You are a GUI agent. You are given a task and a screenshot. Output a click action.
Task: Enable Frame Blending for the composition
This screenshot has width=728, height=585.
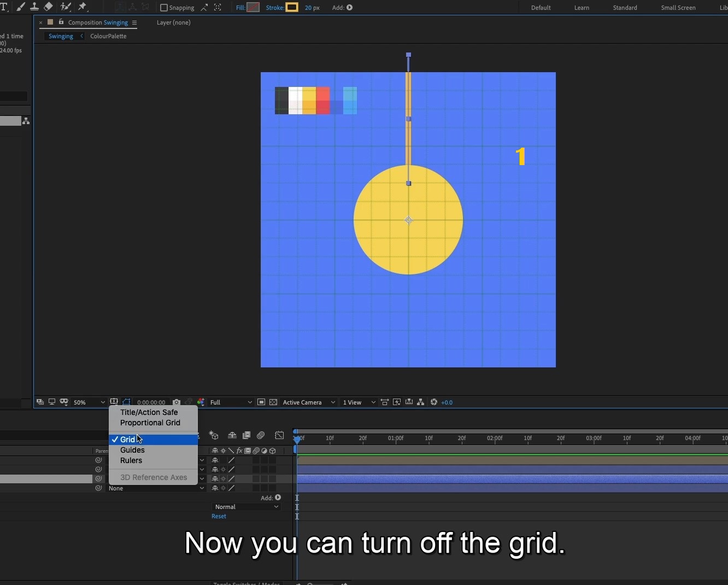[x=246, y=435]
